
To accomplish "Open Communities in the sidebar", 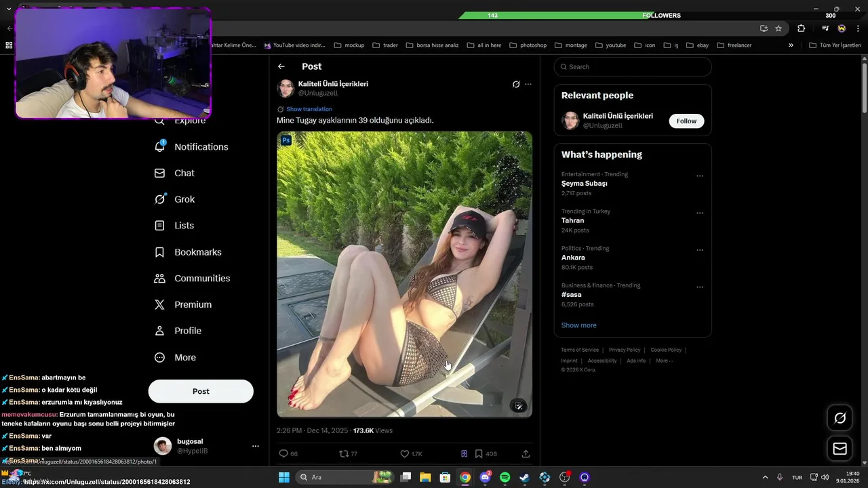I will (x=193, y=279).
